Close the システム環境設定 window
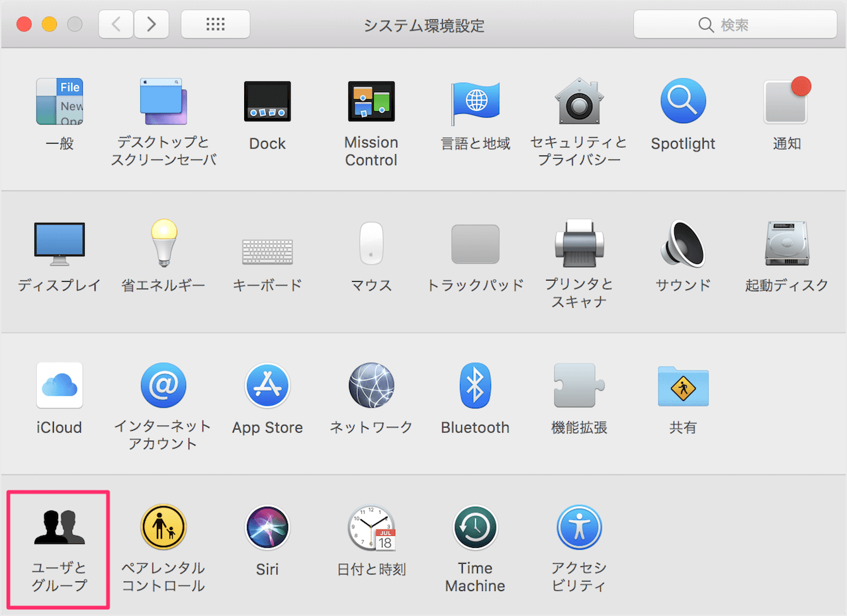 pyautogui.click(x=24, y=24)
